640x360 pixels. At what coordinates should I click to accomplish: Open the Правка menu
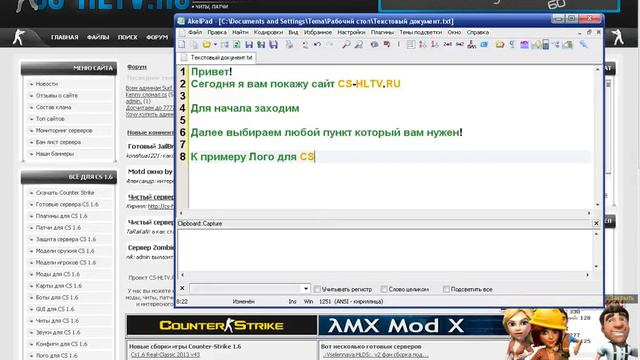(217, 32)
